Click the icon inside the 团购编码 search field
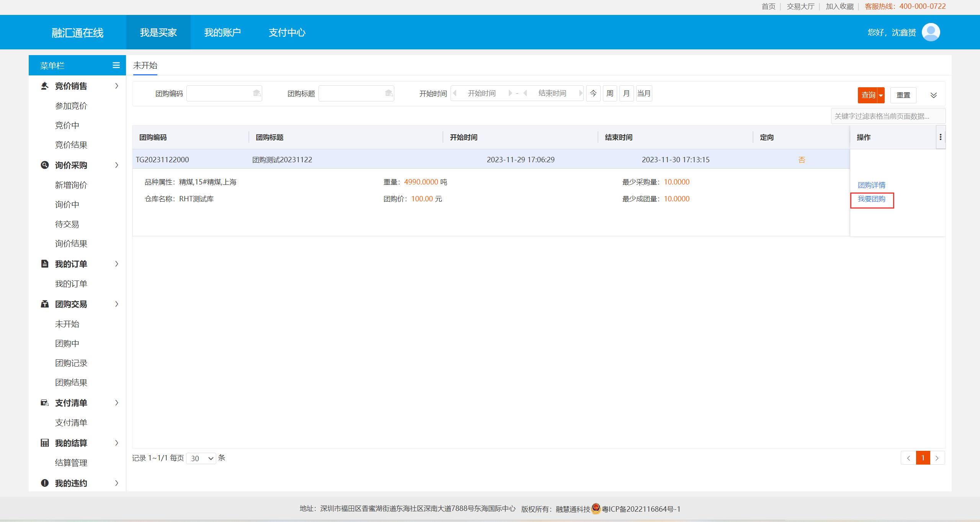 [257, 93]
